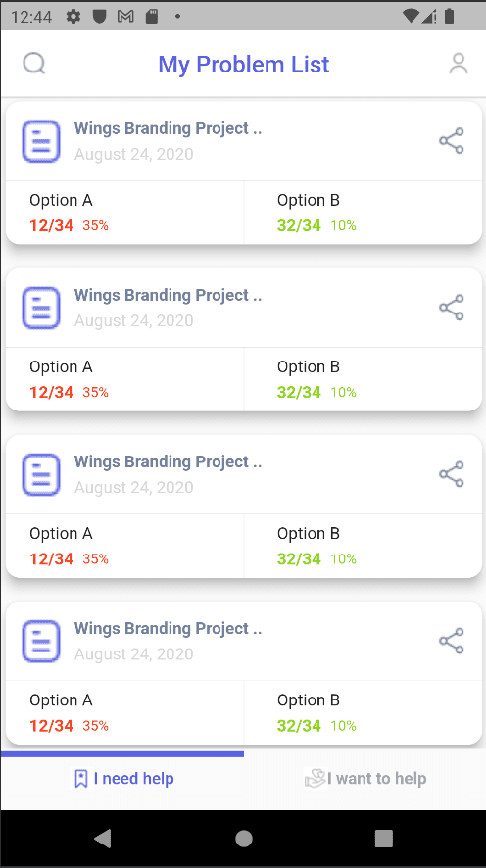Open the search magnifier icon
Image resolution: width=486 pixels, height=868 pixels.
[34, 64]
